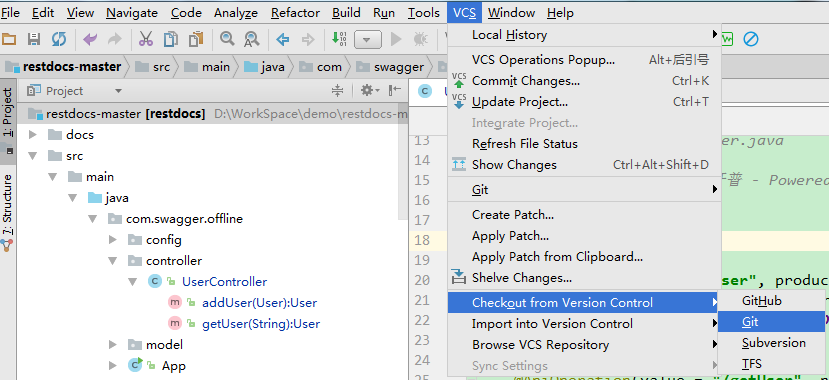Screen dimensions: 829x380
Task: Select UserController class in tree
Action: tap(224, 282)
